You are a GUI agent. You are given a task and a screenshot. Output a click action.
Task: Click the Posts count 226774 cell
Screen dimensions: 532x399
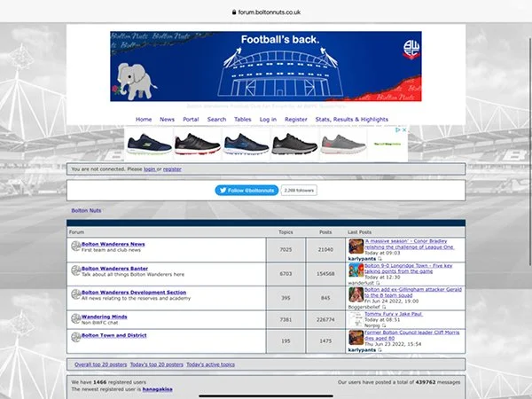(325, 319)
